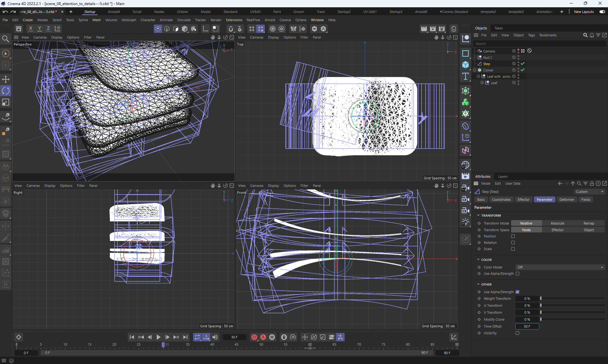Select the Scale tool icon
Viewport: 608px width, 364px height.
tap(6, 102)
